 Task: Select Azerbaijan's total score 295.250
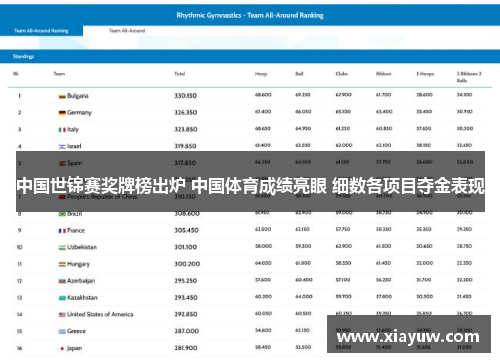pyautogui.click(x=186, y=281)
